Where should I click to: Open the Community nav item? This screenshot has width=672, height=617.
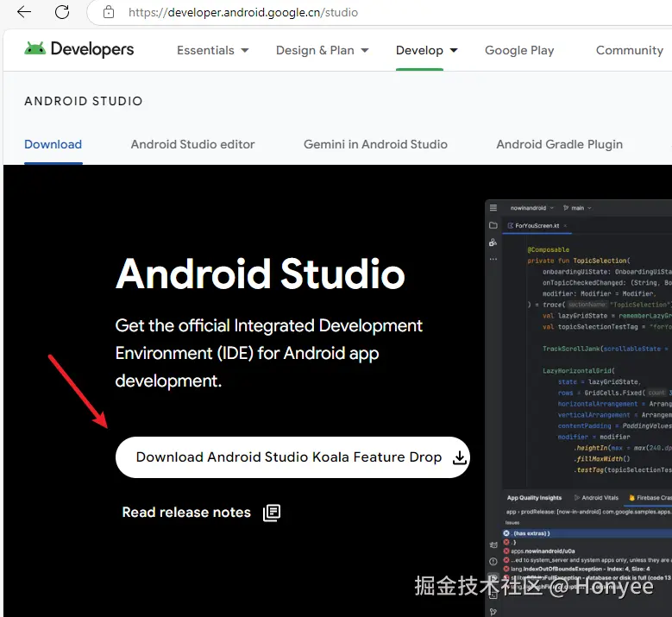[629, 50]
